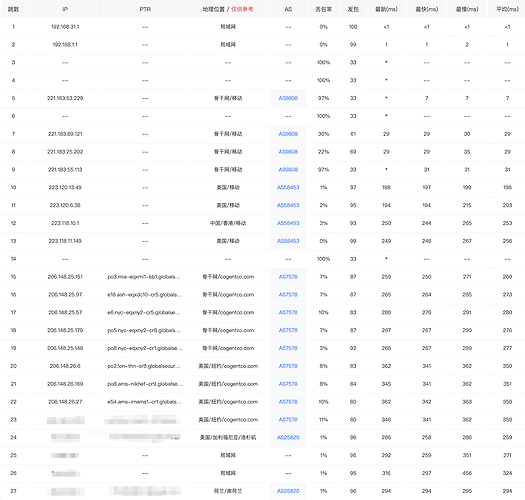The width and height of the screenshot is (525, 500).
Task: Click the red 仅供参考 label in header
Action: pyautogui.click(x=242, y=9)
